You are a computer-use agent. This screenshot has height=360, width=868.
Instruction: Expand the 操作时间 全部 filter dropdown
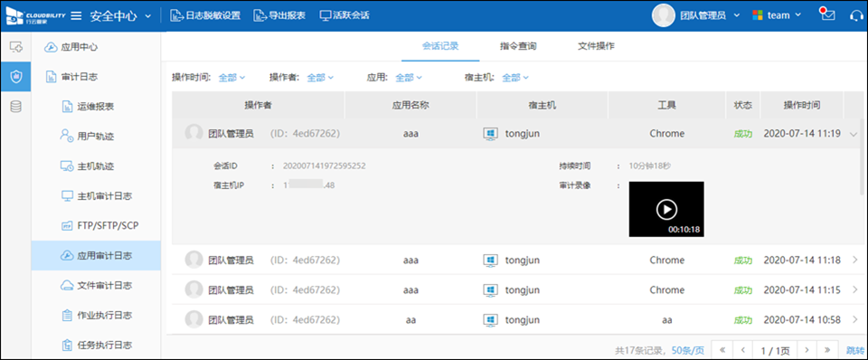click(232, 78)
